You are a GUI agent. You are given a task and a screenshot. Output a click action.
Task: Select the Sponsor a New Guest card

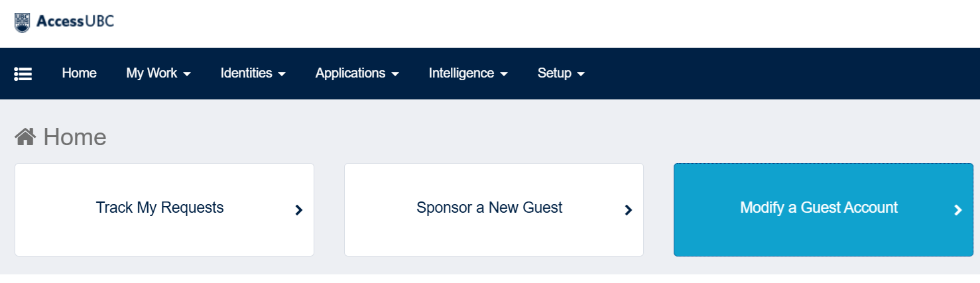pos(494,209)
